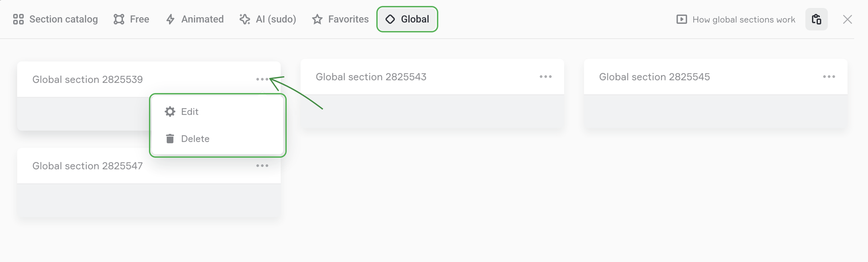Click the AI (sudo) sparkle icon
868x262 pixels.
[245, 19]
